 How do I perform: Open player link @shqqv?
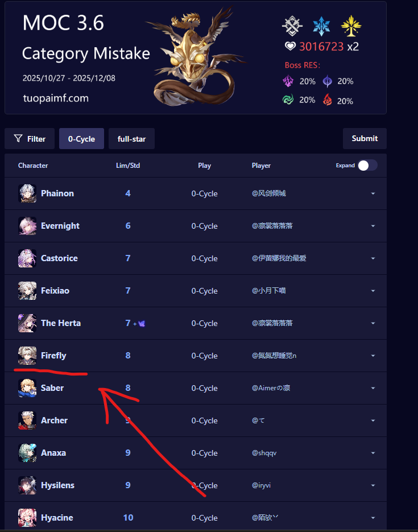pos(264,453)
